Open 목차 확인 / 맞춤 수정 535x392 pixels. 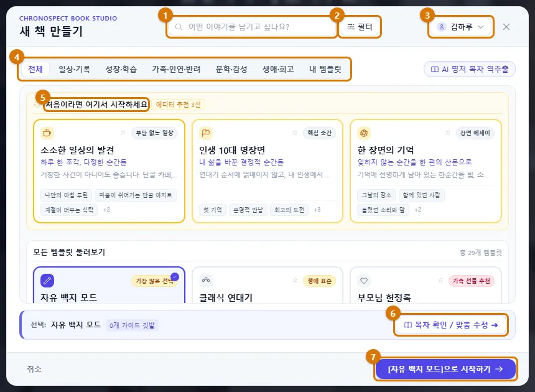[x=451, y=325]
